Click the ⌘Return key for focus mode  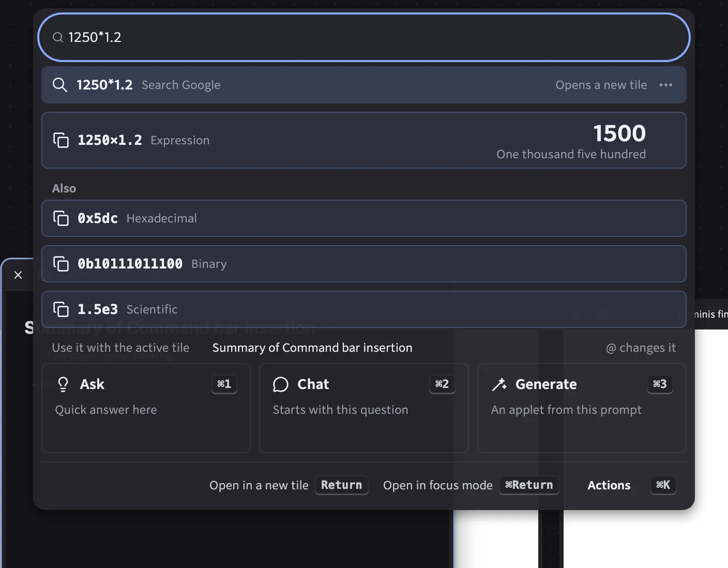(x=529, y=485)
